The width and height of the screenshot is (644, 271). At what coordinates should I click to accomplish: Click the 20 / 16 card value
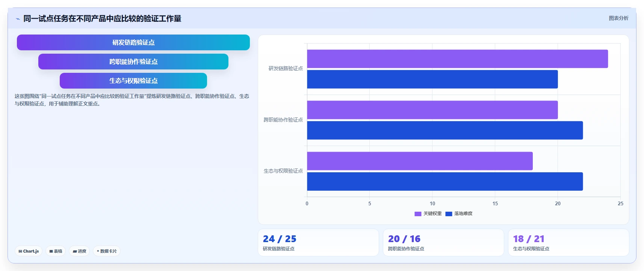point(404,239)
